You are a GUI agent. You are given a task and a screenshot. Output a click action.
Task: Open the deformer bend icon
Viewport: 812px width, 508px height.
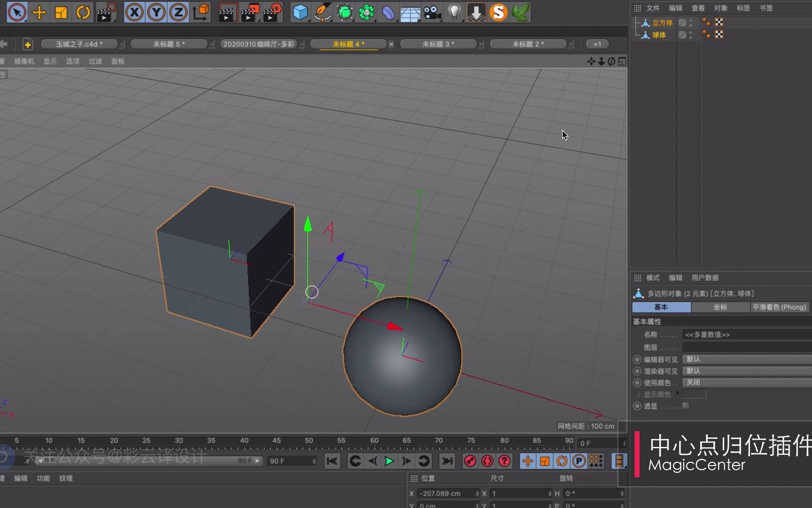click(x=389, y=13)
